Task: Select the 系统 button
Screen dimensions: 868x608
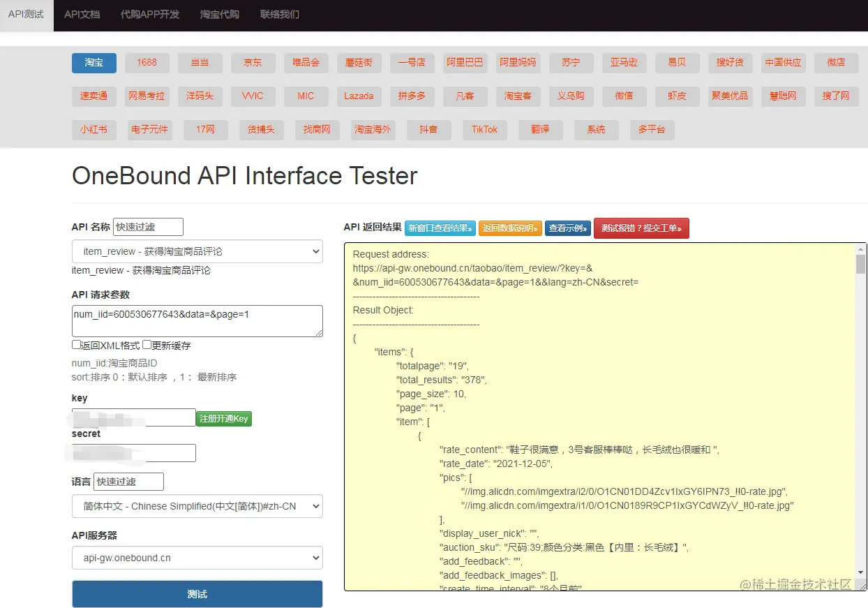Action: pyautogui.click(x=596, y=130)
